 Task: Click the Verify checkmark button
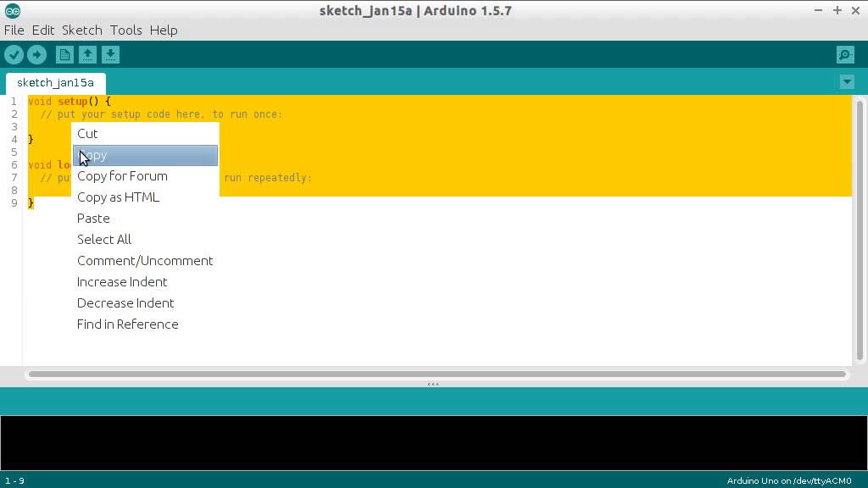(14, 55)
